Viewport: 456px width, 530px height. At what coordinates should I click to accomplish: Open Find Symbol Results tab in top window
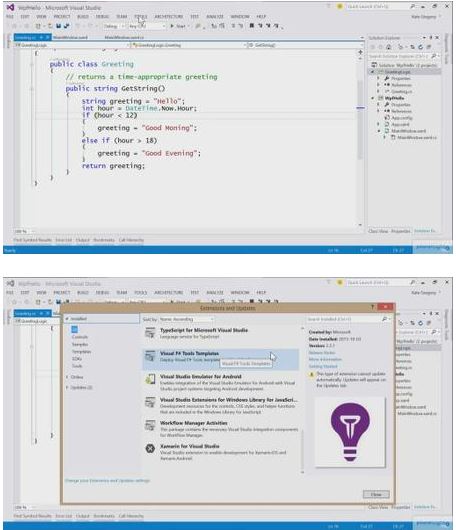point(32,240)
